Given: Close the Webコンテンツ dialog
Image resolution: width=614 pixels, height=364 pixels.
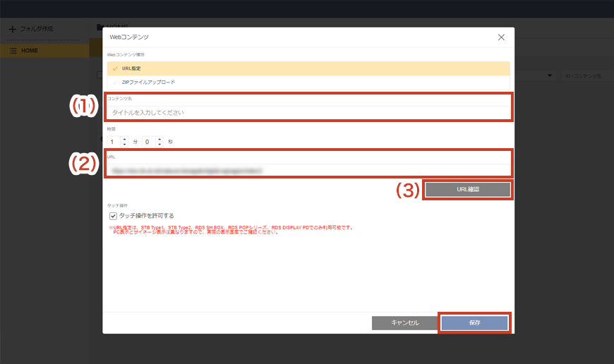Looking at the screenshot, I should [x=501, y=37].
